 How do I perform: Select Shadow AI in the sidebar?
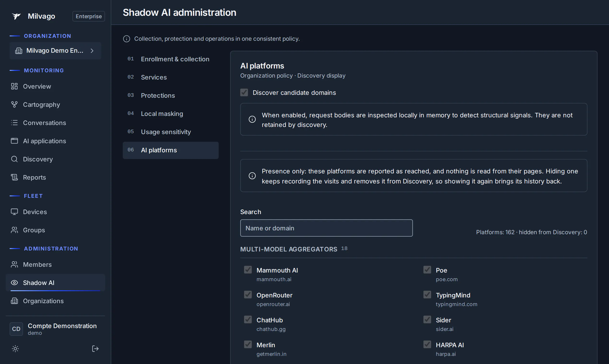55,283
